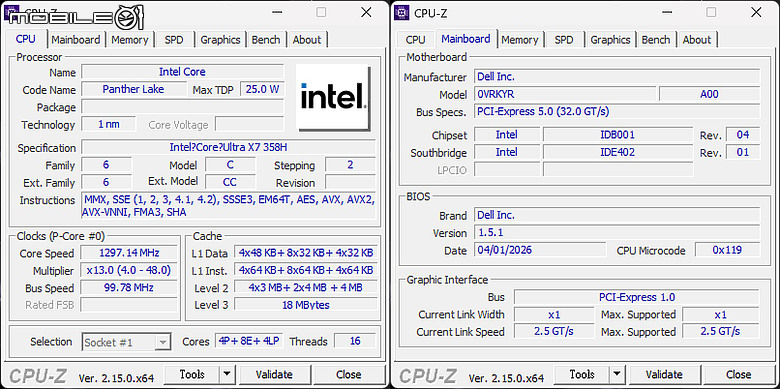Click Max TDP value '25.0 W'
780x389 pixels.
tap(262, 90)
